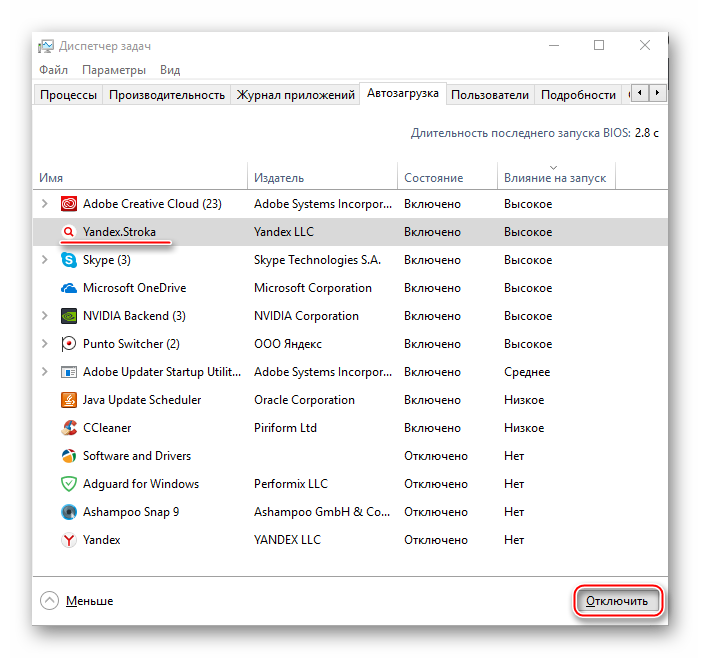The width and height of the screenshot is (701, 658).
Task: Expand the Punto Switcher (2) group
Action: (44, 344)
